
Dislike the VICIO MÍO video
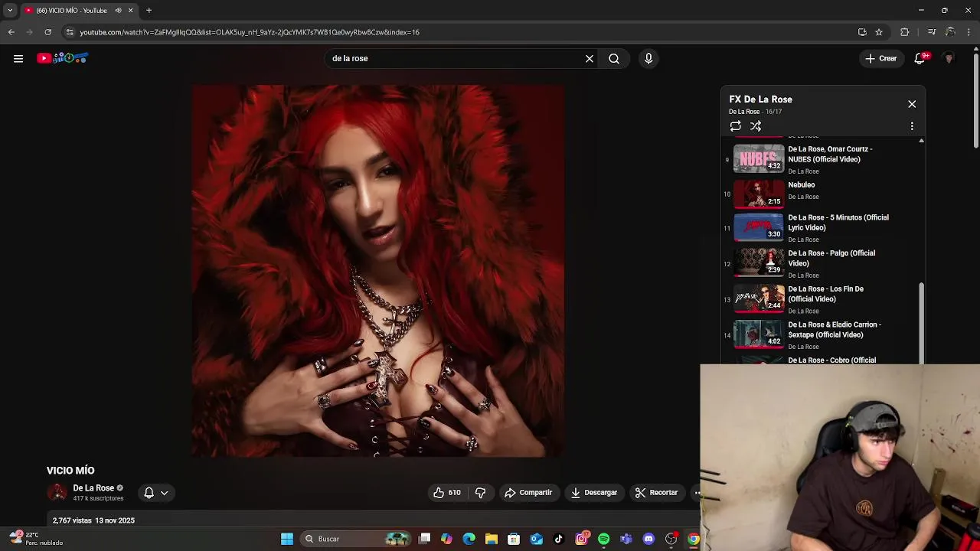pyautogui.click(x=481, y=493)
